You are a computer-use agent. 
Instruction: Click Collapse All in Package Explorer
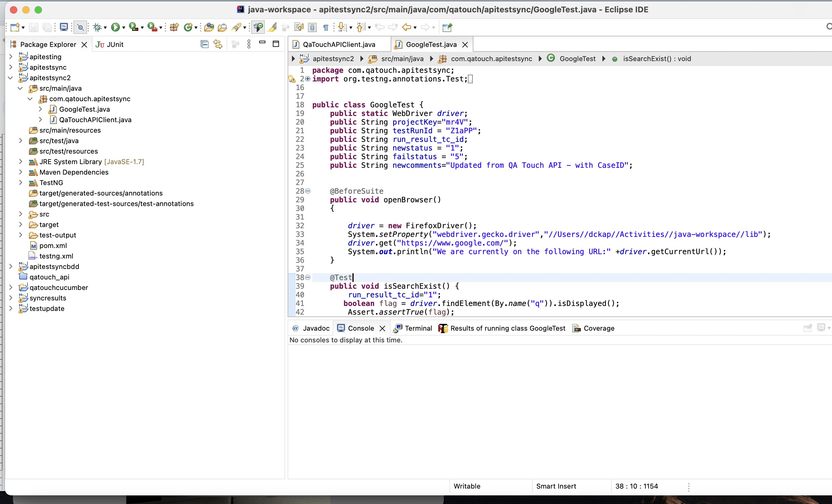(204, 44)
